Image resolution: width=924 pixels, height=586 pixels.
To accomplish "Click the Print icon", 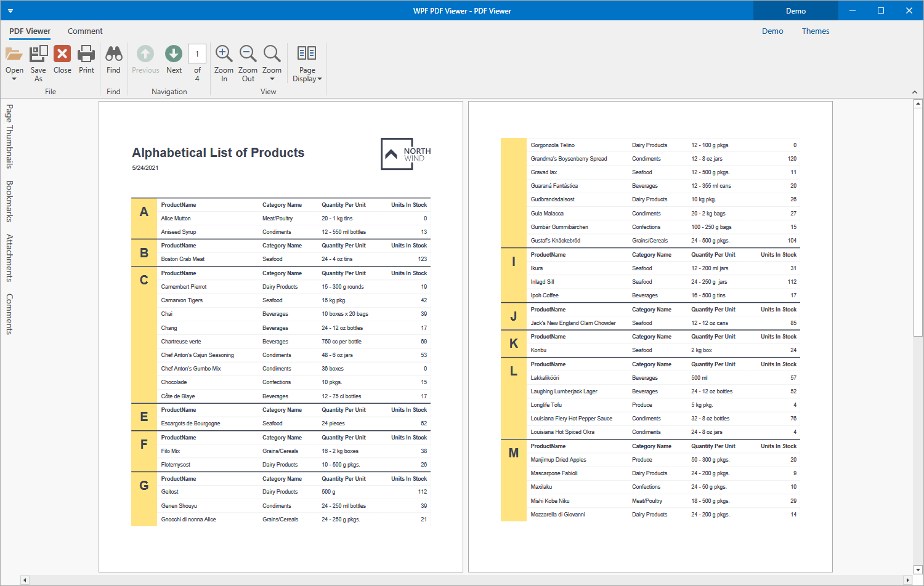I will point(86,54).
